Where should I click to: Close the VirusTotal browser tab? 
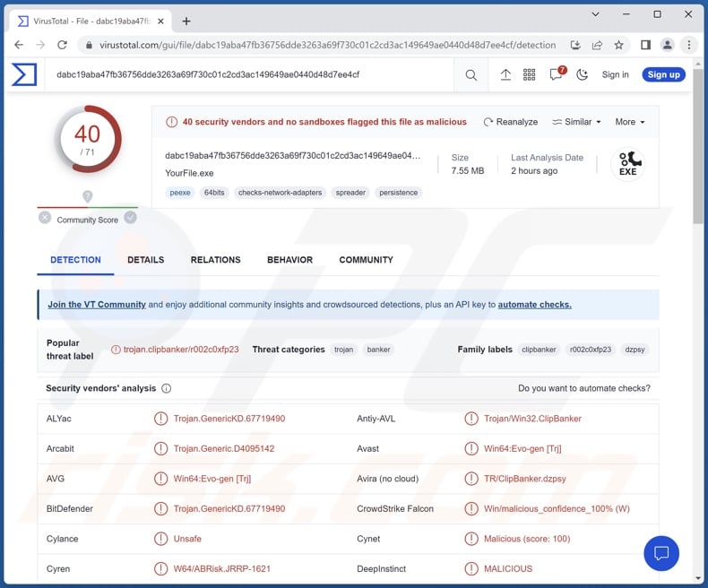[x=160, y=22]
